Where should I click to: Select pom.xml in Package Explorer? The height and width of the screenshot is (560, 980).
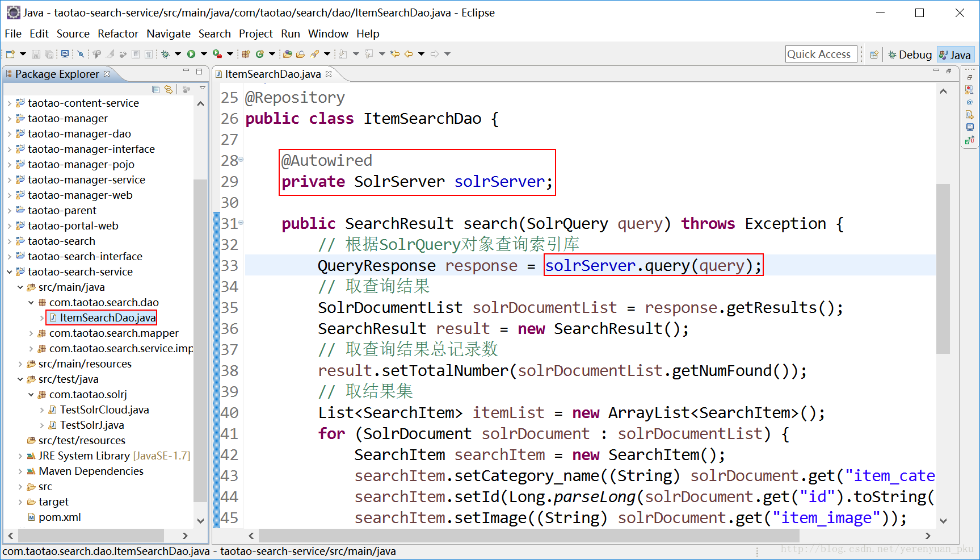click(60, 517)
